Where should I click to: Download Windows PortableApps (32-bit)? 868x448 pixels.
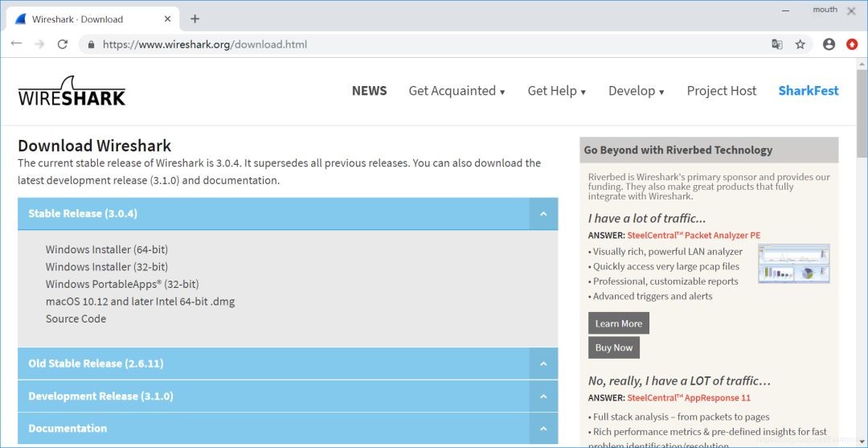[x=122, y=284]
